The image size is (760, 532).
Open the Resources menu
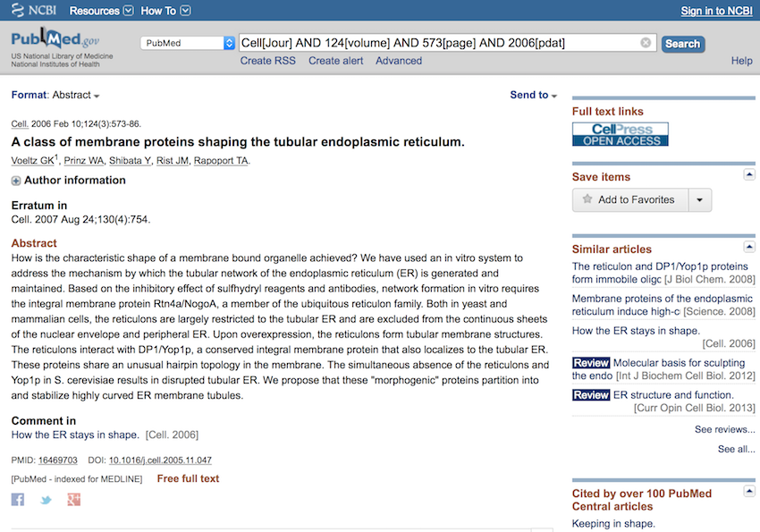pyautogui.click(x=101, y=11)
